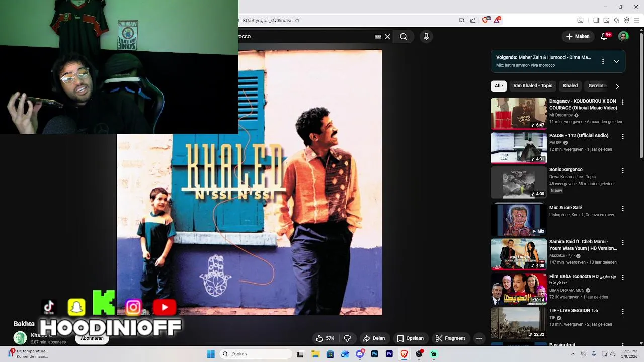Click the Mr Draganov channel name

[x=561, y=115]
